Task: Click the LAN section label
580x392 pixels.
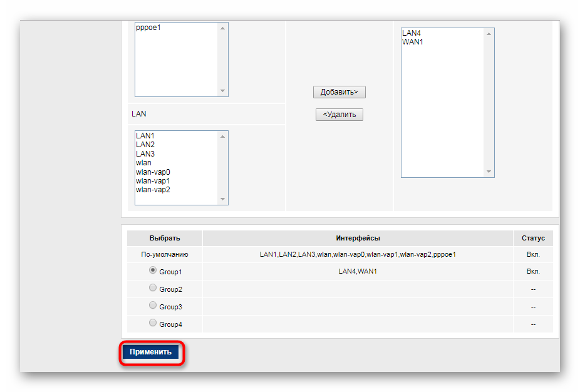Action: (x=138, y=114)
